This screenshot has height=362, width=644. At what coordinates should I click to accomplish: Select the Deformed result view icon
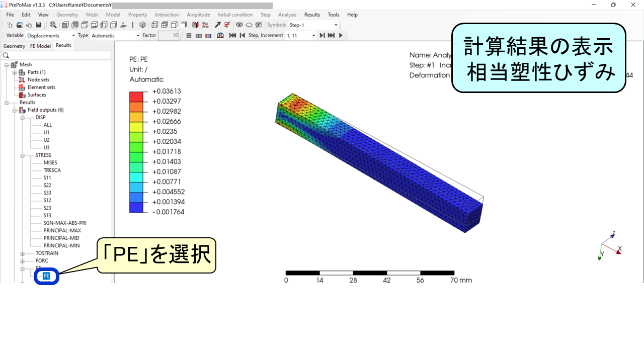coord(199,36)
